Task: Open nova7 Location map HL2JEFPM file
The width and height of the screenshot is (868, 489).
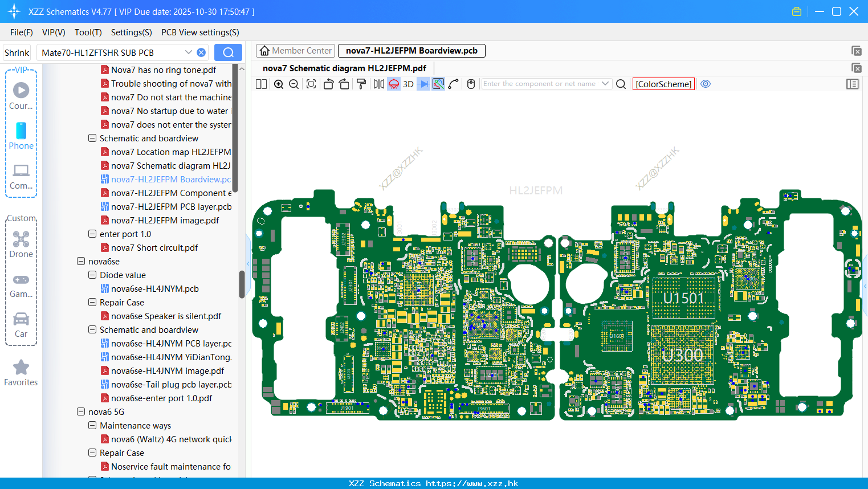Action: [x=166, y=152]
